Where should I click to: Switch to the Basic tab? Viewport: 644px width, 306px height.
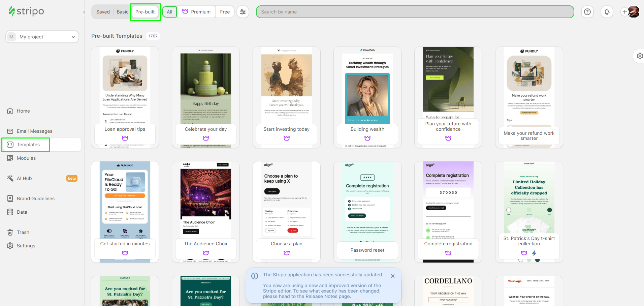pyautogui.click(x=123, y=12)
